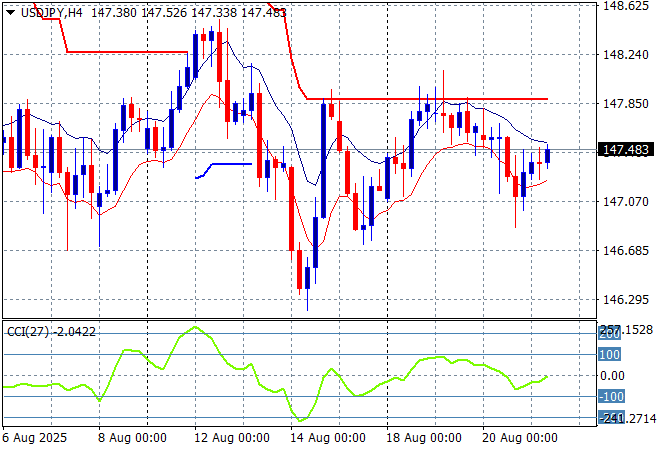Select the OHLC values 147.380 147.526 text

[139, 13]
